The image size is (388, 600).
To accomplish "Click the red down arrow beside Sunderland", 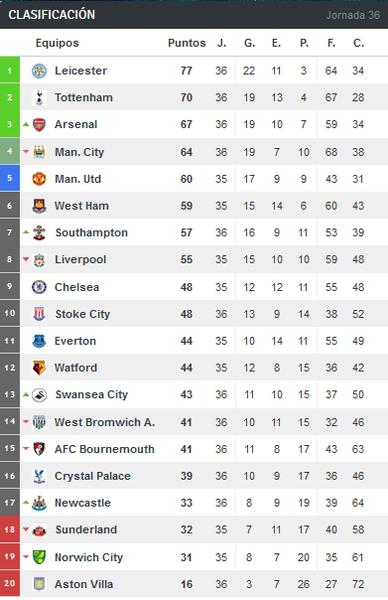I will point(26,530).
